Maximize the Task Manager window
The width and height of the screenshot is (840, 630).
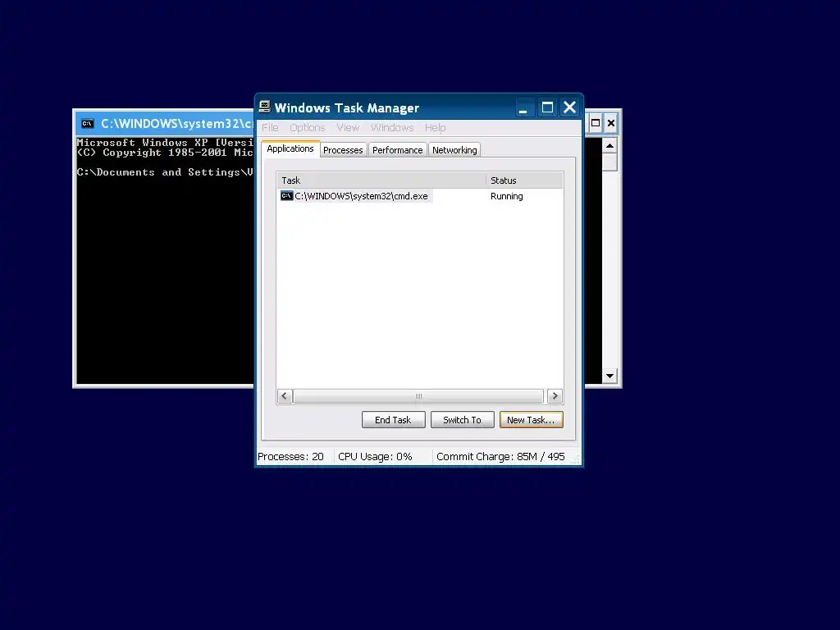click(547, 107)
